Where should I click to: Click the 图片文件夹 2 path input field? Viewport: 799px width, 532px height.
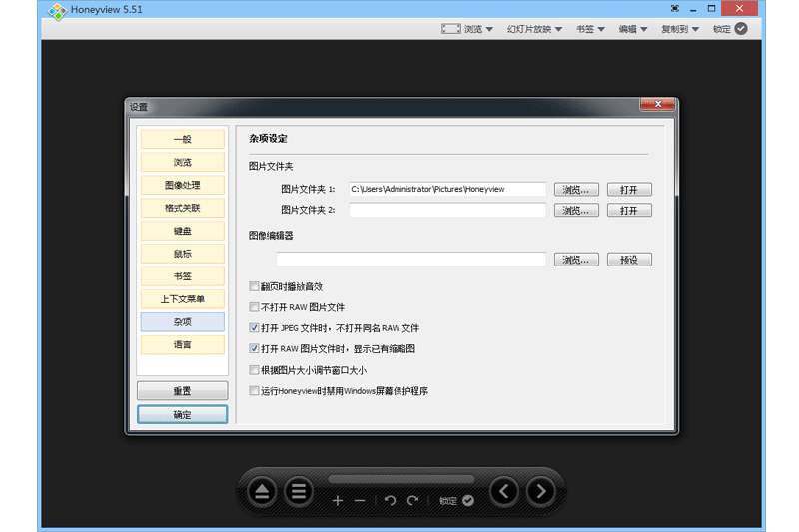coord(447,211)
